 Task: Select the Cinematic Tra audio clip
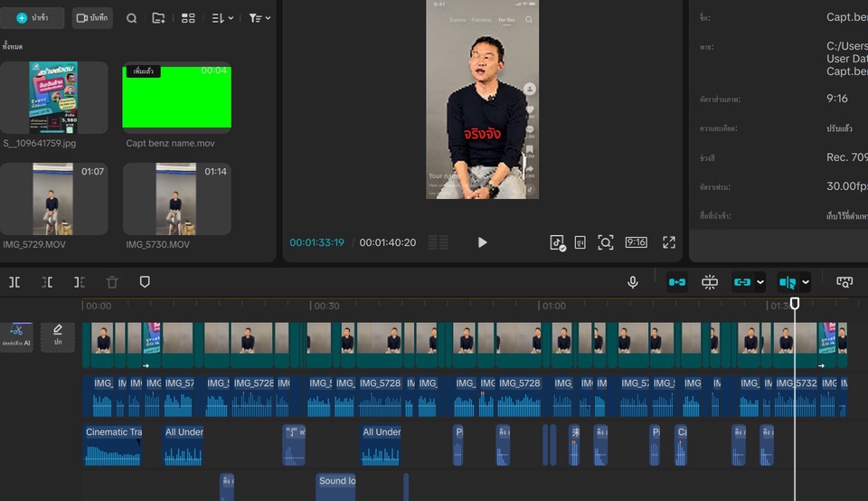pos(112,445)
